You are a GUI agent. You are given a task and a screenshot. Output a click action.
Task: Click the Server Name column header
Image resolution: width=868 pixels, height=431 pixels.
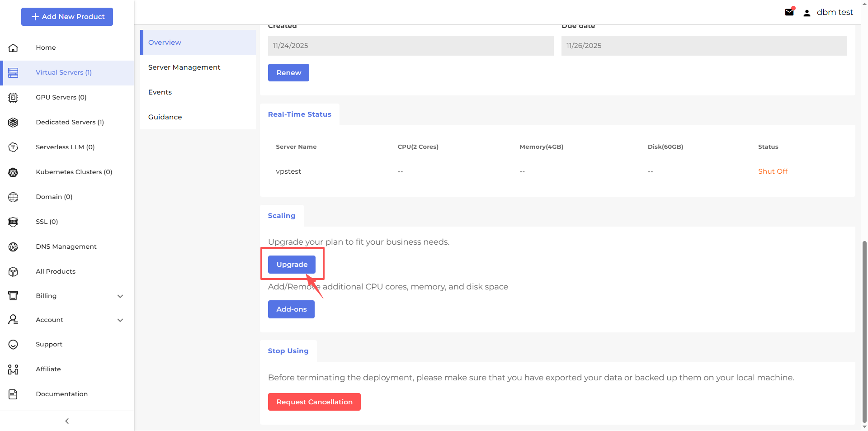[x=296, y=147]
